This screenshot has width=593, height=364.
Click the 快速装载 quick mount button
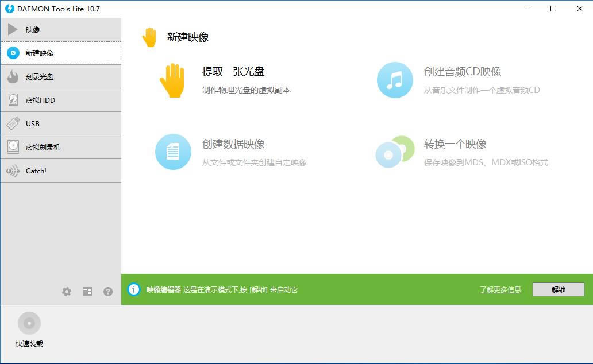pyautogui.click(x=29, y=325)
